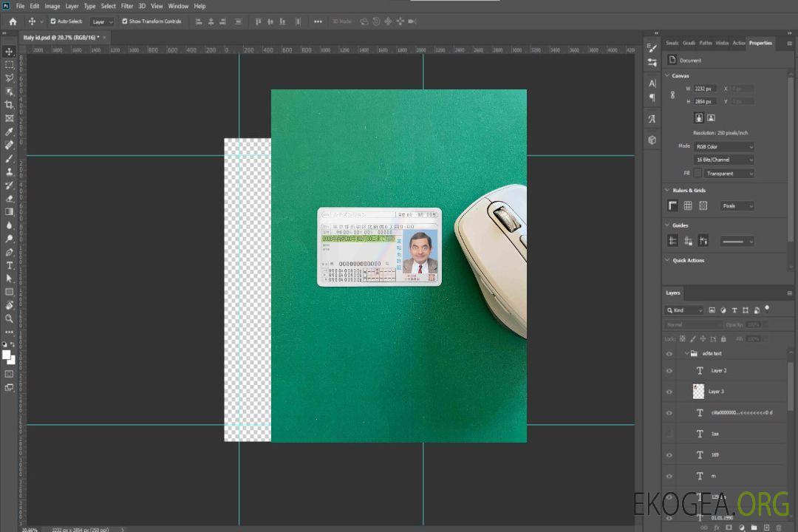Image resolution: width=798 pixels, height=532 pixels.
Task: Select the Italy id.psd document tab
Action: pos(61,38)
